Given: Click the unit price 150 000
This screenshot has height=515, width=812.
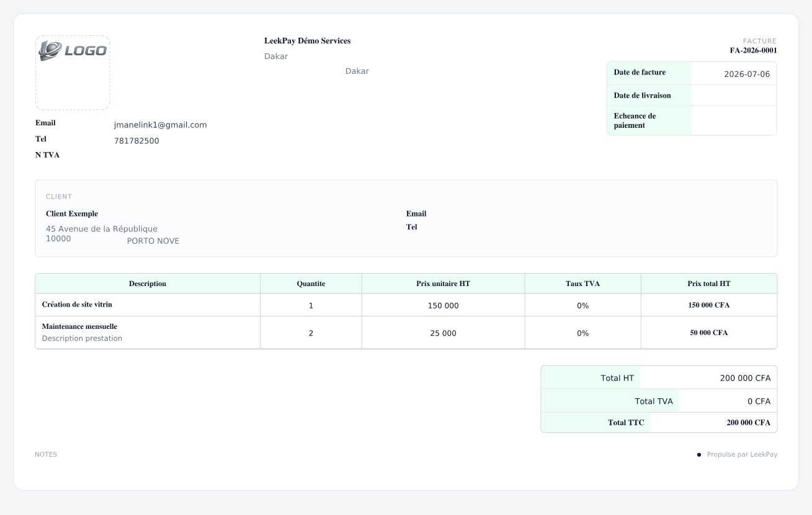Looking at the screenshot, I should pos(444,306).
